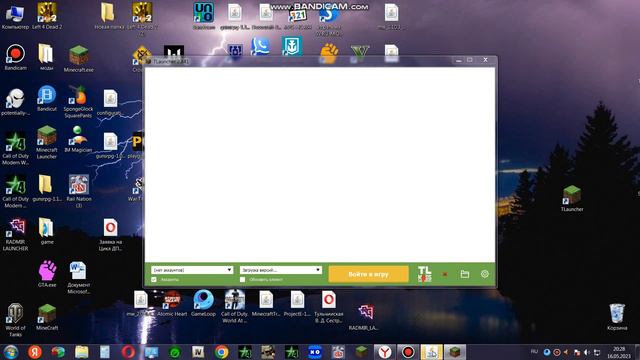
Task: Click the yellow 'Войти в игру' button
Action: pyautogui.click(x=368, y=274)
